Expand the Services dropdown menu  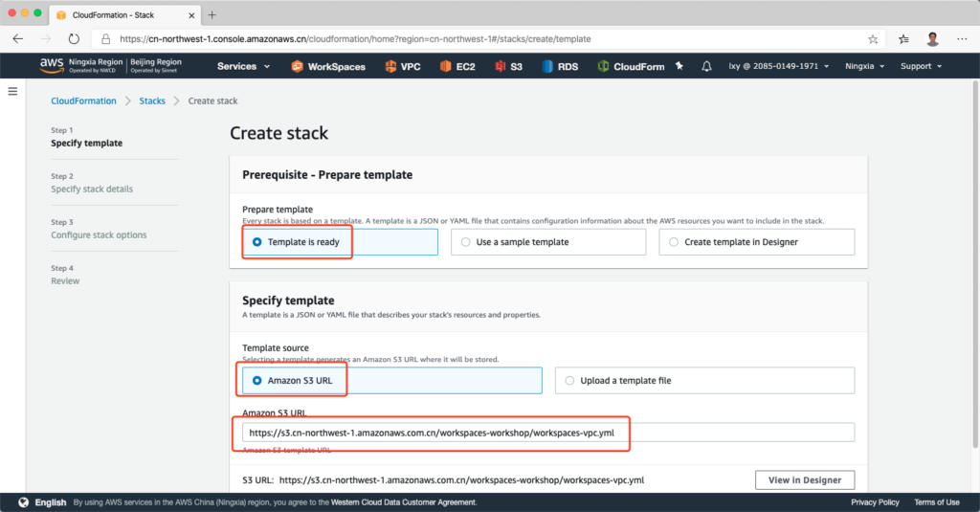tap(243, 66)
